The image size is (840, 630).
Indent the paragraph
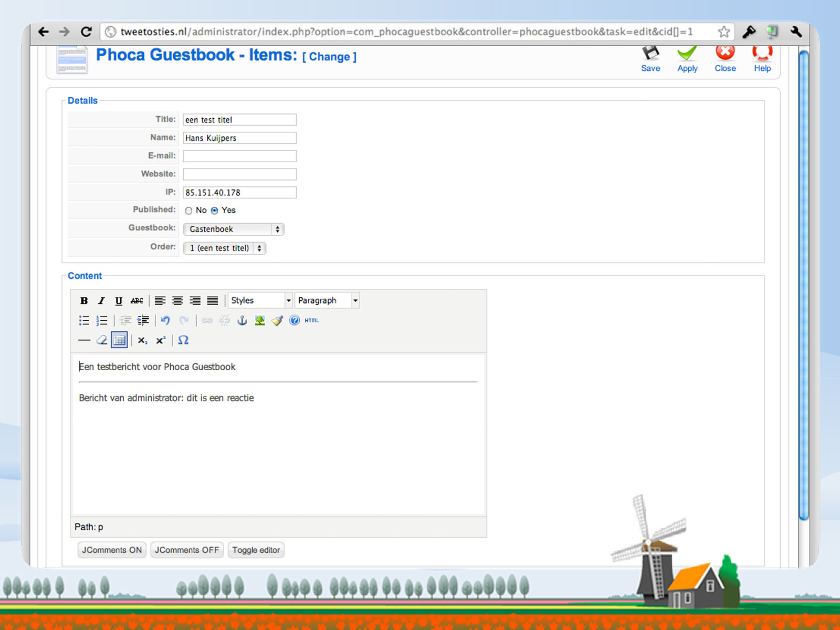[143, 320]
